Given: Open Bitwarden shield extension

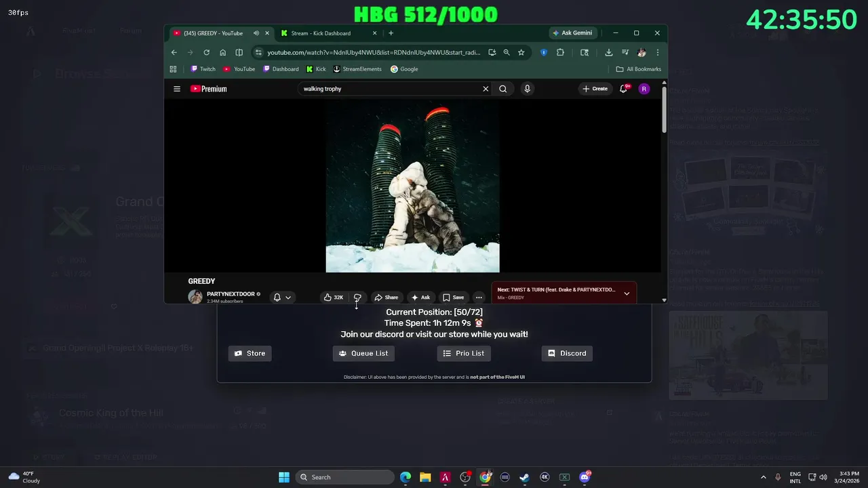Looking at the screenshot, I should (x=544, y=52).
